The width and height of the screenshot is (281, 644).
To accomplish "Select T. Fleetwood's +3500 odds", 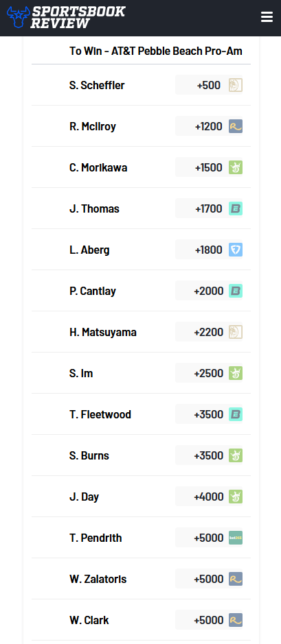I will click(209, 414).
